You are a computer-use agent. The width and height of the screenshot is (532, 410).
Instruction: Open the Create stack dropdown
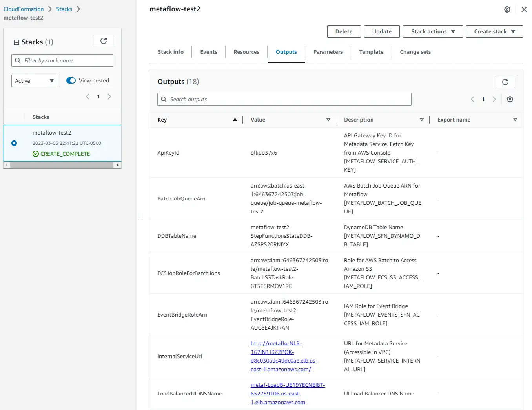pos(494,31)
